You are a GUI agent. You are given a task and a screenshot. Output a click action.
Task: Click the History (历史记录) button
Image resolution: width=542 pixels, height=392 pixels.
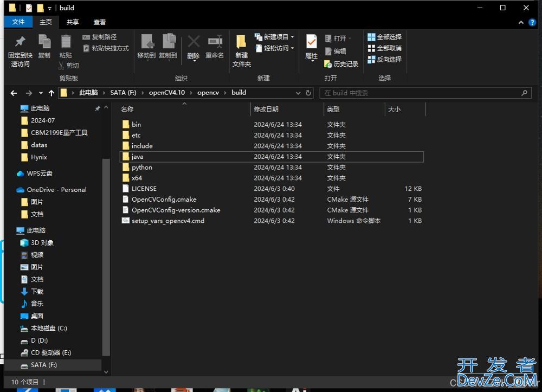(341, 64)
